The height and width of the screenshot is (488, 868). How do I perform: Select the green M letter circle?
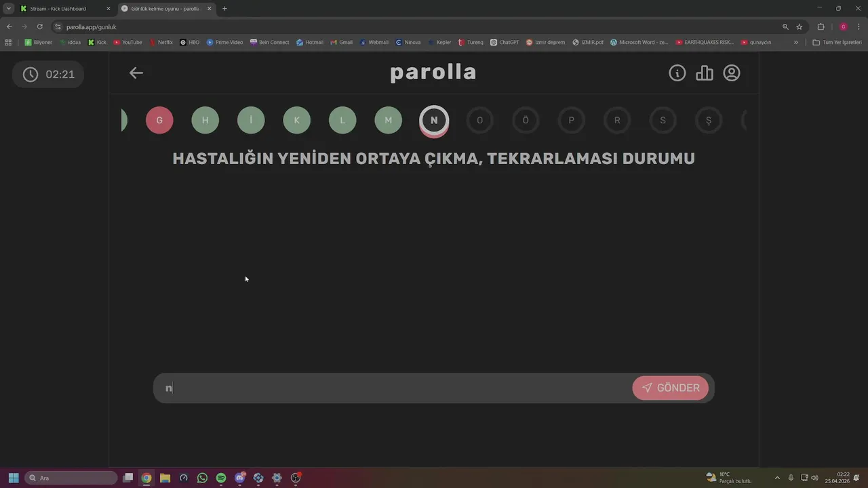(x=389, y=121)
